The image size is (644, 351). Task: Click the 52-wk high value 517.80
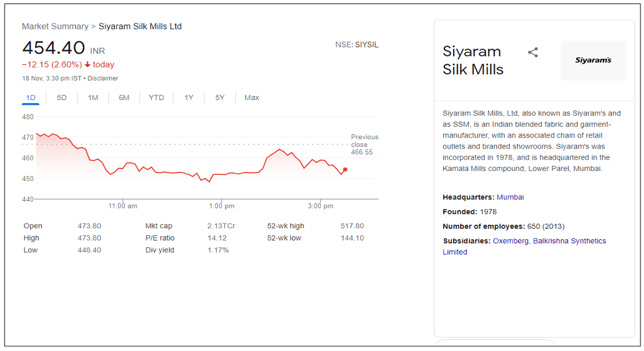click(x=352, y=226)
